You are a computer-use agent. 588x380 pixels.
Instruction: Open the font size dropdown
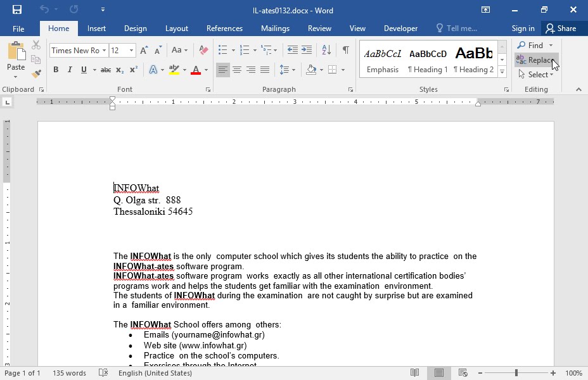pyautogui.click(x=131, y=50)
